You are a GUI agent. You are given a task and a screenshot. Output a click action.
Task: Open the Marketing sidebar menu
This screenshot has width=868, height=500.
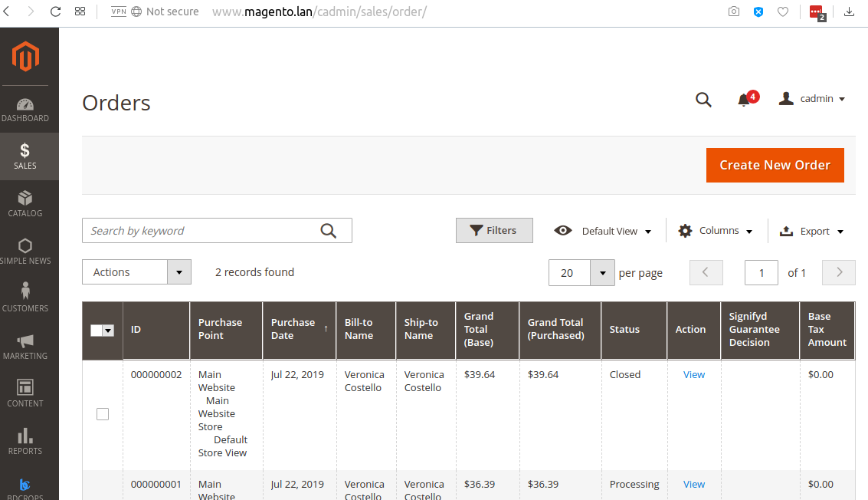pyautogui.click(x=25, y=347)
